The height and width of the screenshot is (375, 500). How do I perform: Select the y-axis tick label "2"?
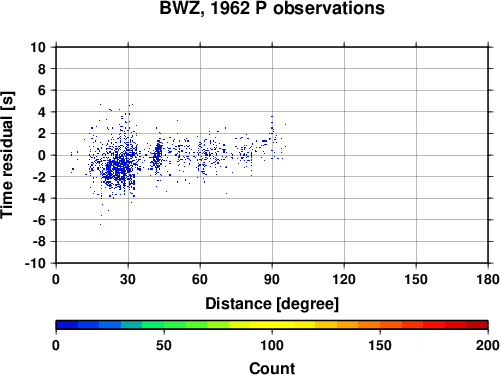(x=42, y=134)
